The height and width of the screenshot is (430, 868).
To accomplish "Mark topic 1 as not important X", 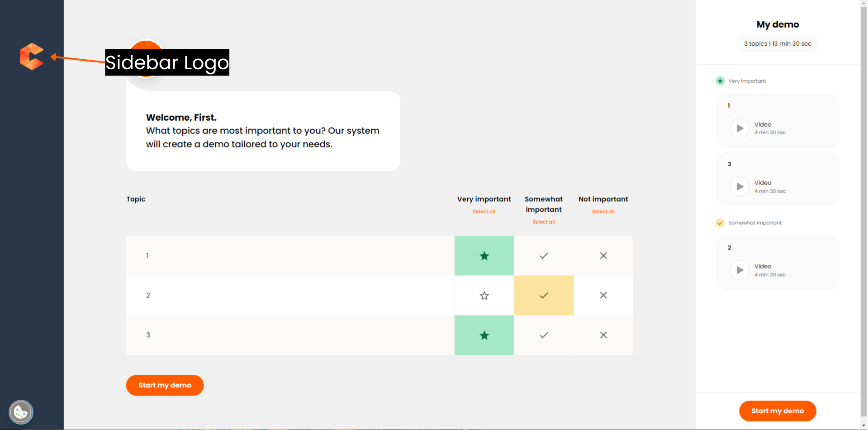I will [x=603, y=256].
